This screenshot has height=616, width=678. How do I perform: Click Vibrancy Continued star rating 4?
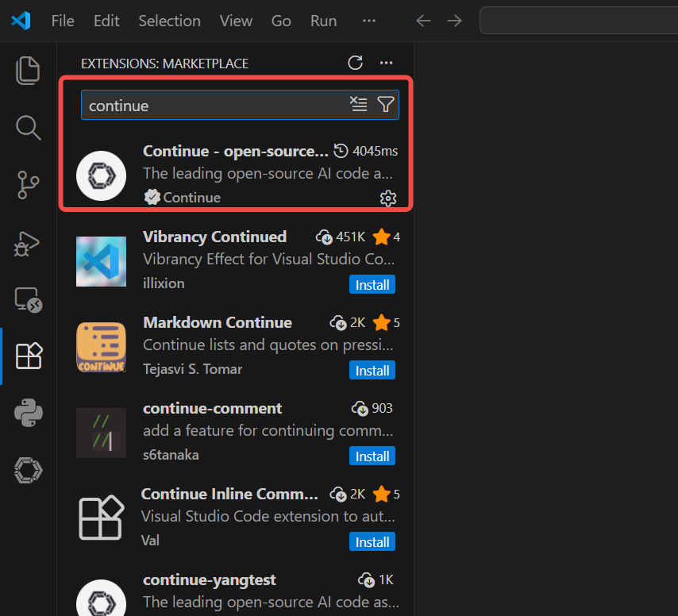pos(387,237)
